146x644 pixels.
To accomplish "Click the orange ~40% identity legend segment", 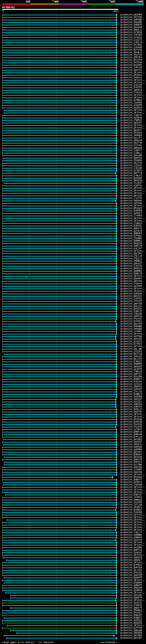I will (45, 4).
